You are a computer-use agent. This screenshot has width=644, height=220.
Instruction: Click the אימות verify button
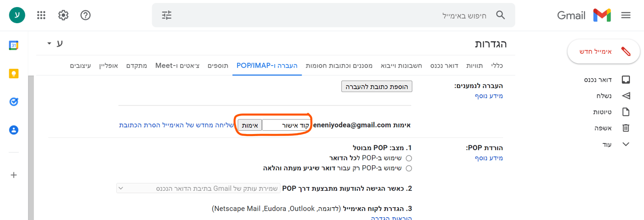pos(249,125)
